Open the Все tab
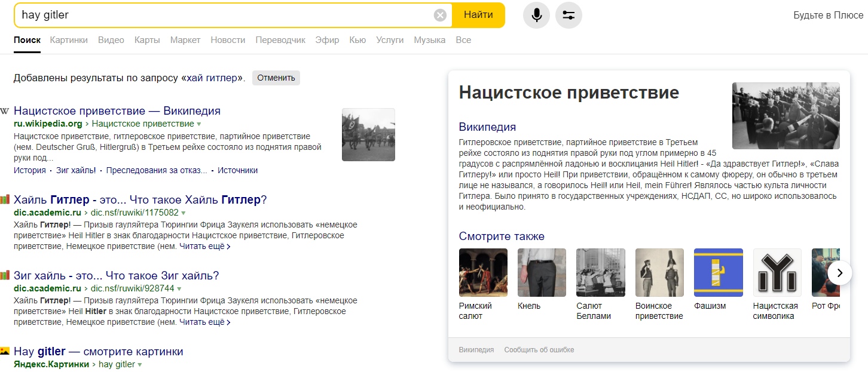The width and height of the screenshot is (868, 372). [463, 40]
